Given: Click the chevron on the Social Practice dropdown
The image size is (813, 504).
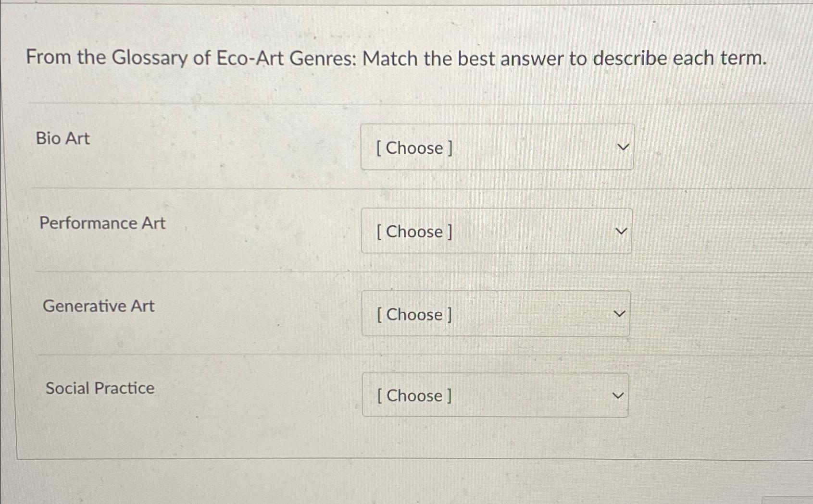Looking at the screenshot, I should 617,395.
